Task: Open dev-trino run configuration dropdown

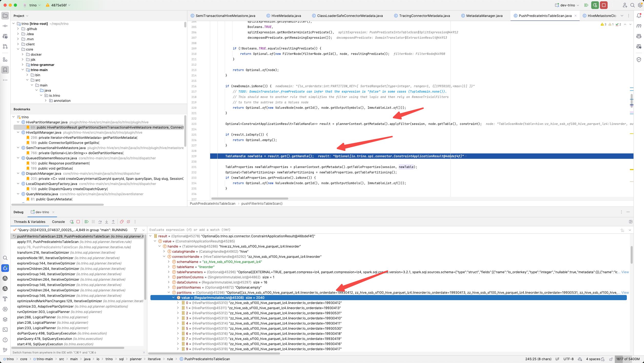Action: (x=567, y=5)
